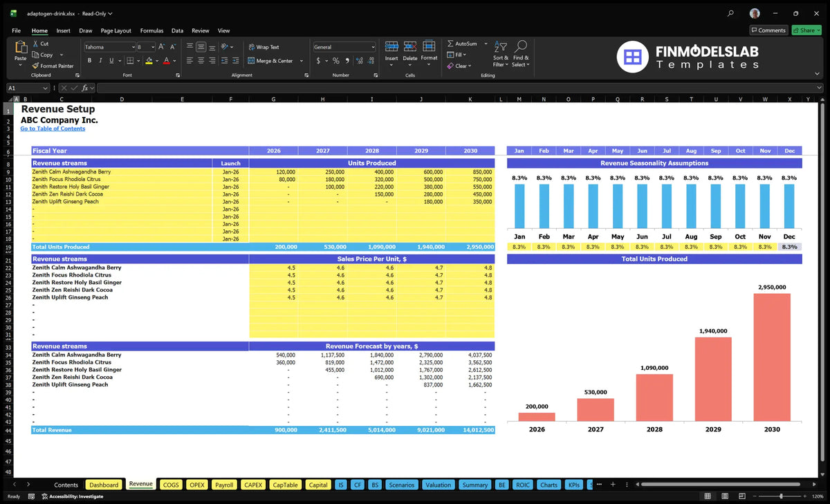Align text right
The image size is (830, 504).
(x=212, y=61)
